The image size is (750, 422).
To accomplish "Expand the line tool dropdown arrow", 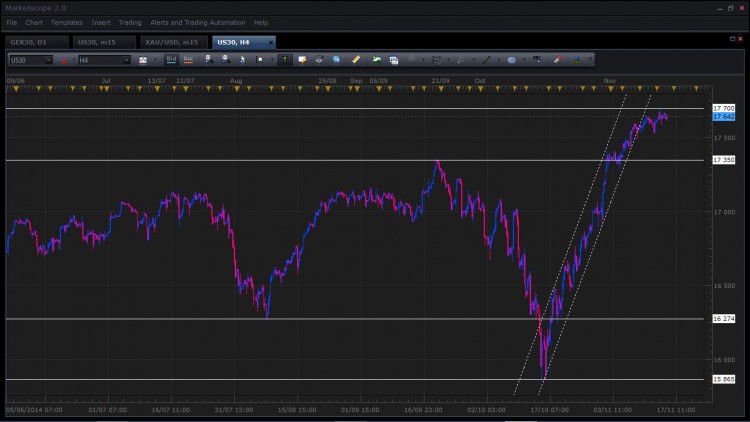I will (499, 60).
